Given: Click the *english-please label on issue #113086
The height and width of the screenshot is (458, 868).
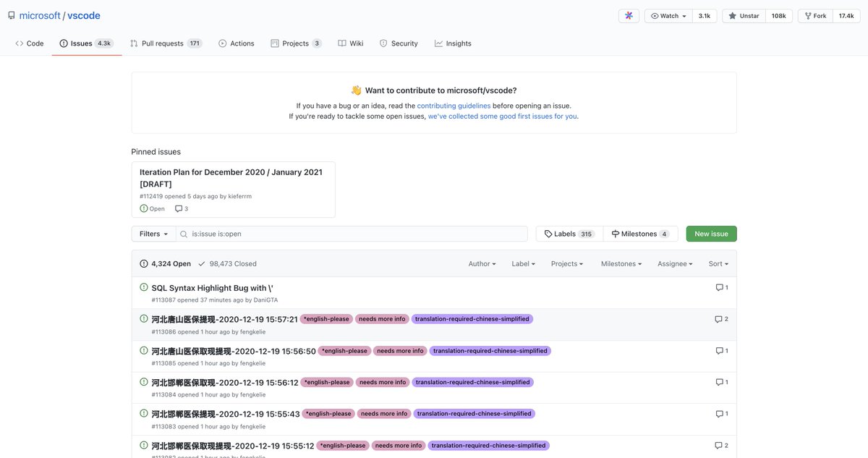Looking at the screenshot, I should click(326, 319).
